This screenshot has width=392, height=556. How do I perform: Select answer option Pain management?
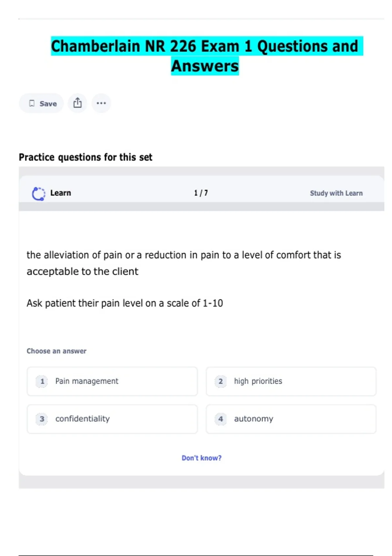(x=112, y=381)
